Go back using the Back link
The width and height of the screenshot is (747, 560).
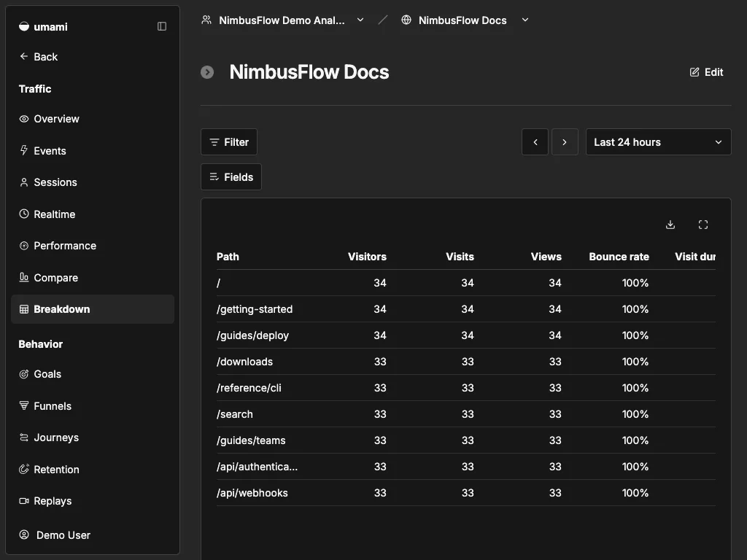coord(39,57)
